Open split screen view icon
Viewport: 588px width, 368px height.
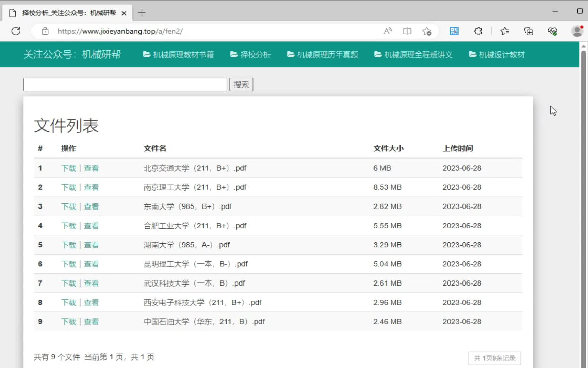coord(407,31)
